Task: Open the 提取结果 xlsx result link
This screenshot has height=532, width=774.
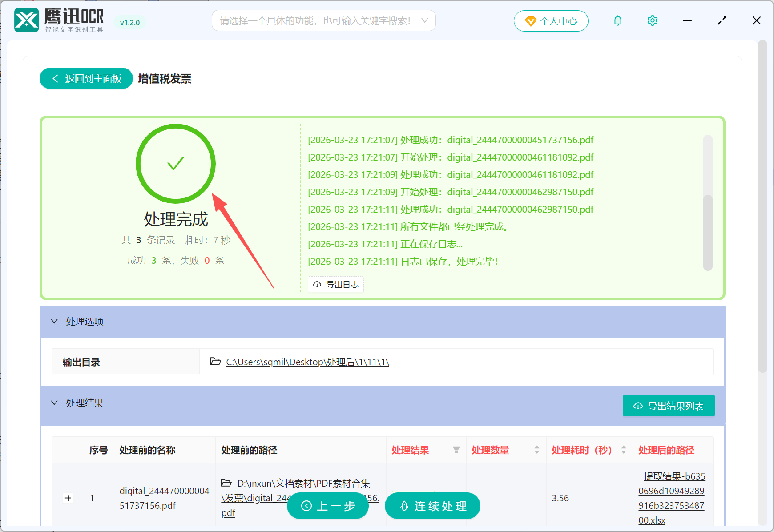Action: (672, 498)
